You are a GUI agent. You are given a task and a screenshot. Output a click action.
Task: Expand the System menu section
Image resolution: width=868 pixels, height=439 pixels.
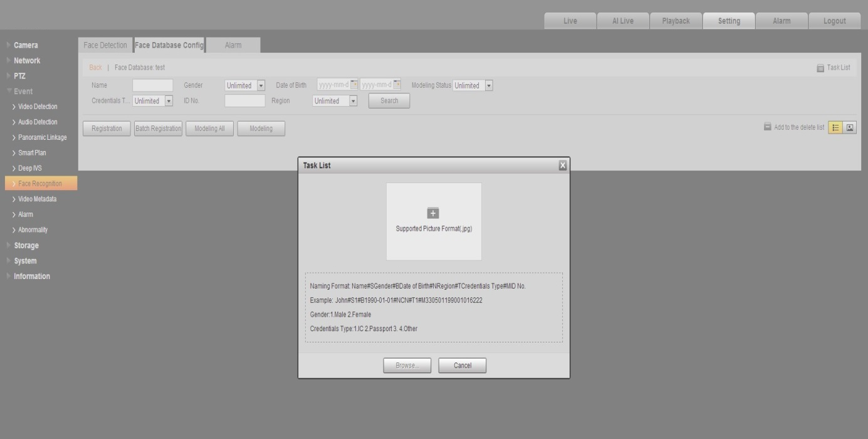(25, 261)
